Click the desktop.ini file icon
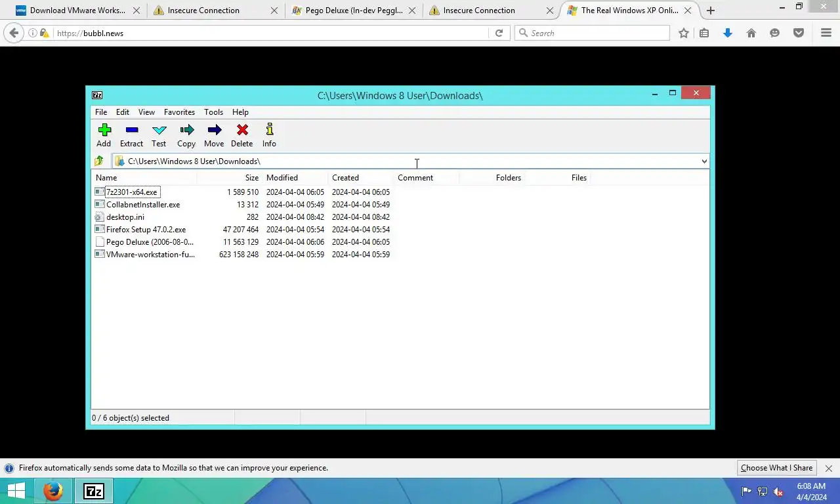The width and height of the screenshot is (840, 504). (99, 217)
